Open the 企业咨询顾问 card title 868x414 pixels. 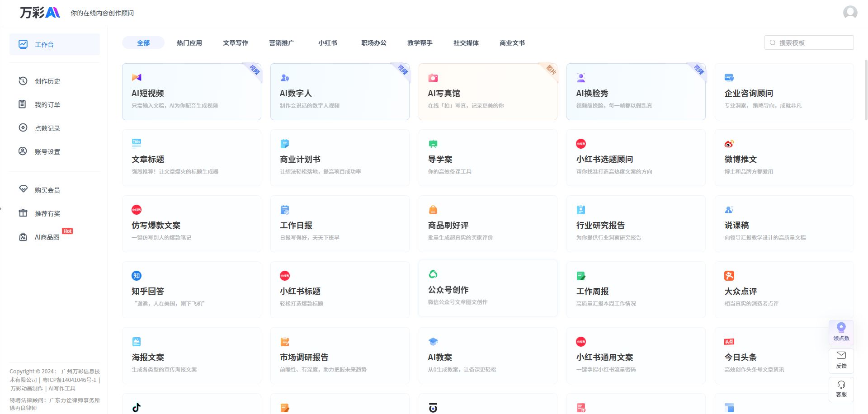[x=749, y=93]
